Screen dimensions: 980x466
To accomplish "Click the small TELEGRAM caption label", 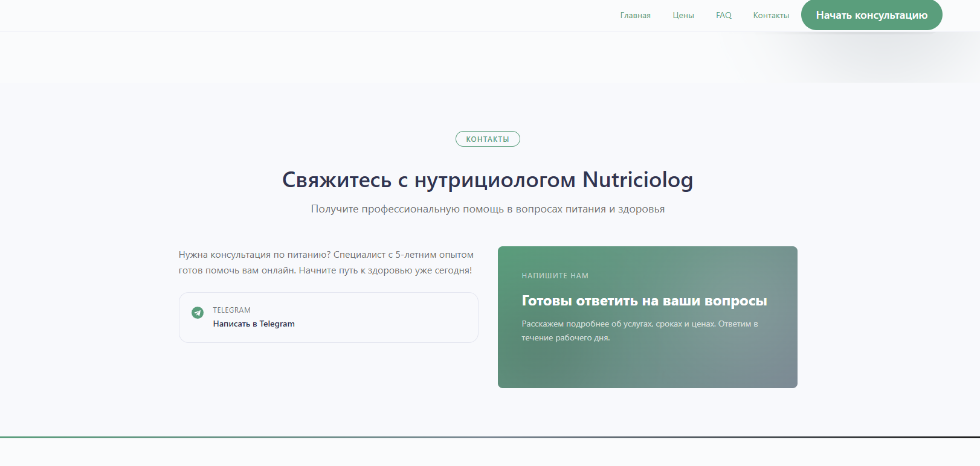I will 231,310.
